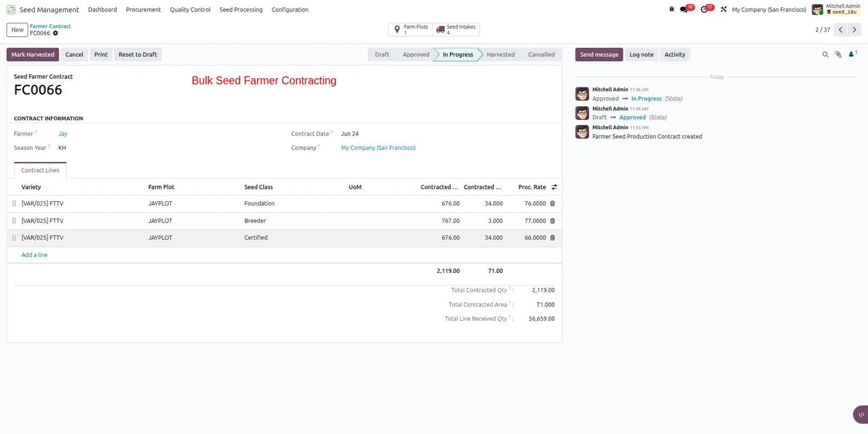Open the Quality Control menu
Viewport: 868px width, 434px height.
tap(190, 10)
